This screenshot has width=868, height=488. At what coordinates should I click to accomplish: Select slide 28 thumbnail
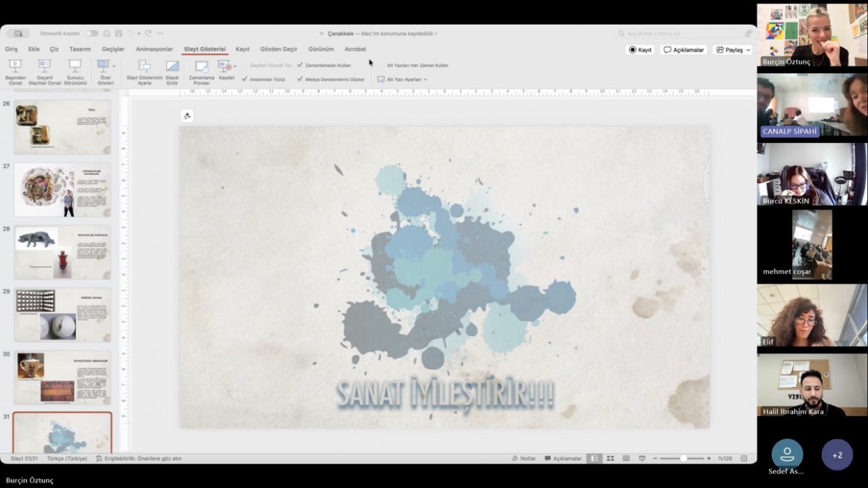point(62,252)
